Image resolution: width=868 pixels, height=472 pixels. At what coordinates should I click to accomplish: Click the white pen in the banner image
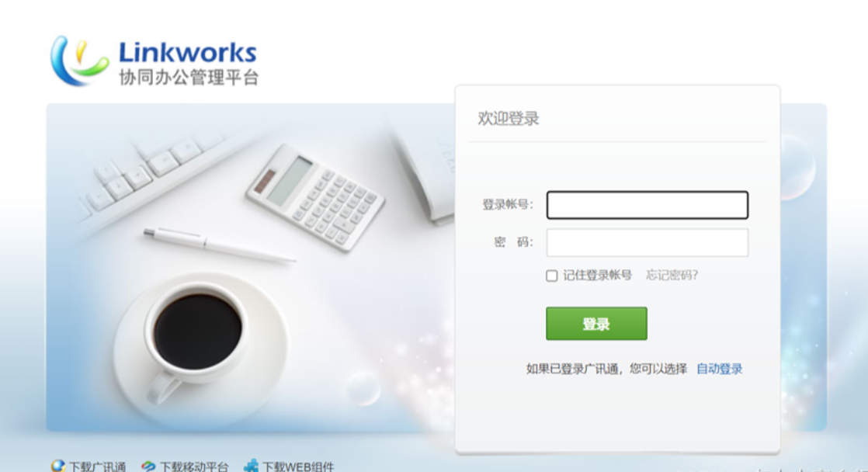[219, 244]
